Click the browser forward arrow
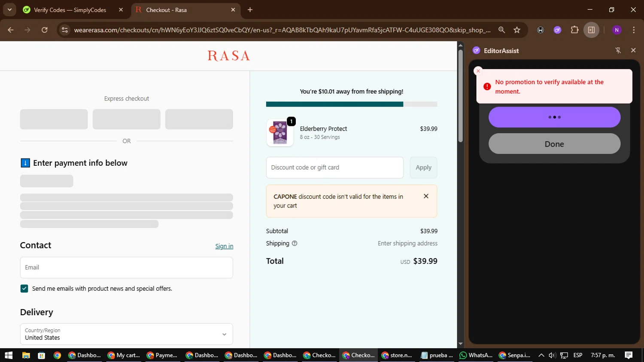644x362 pixels. click(x=27, y=30)
